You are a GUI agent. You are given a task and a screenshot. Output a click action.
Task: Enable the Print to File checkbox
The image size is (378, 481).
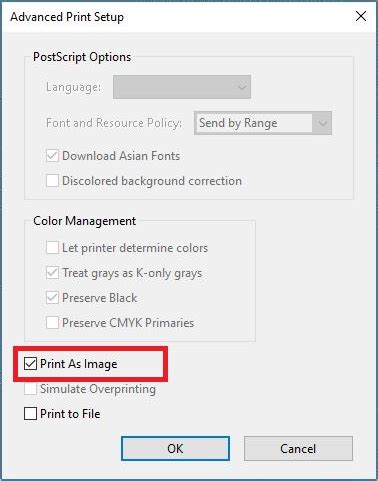[x=30, y=414]
